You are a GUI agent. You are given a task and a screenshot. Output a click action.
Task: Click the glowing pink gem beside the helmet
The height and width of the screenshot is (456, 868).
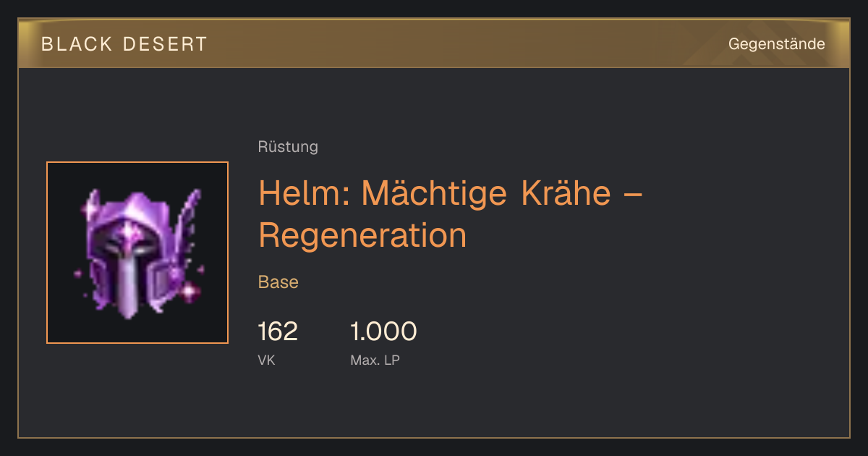pos(190,291)
